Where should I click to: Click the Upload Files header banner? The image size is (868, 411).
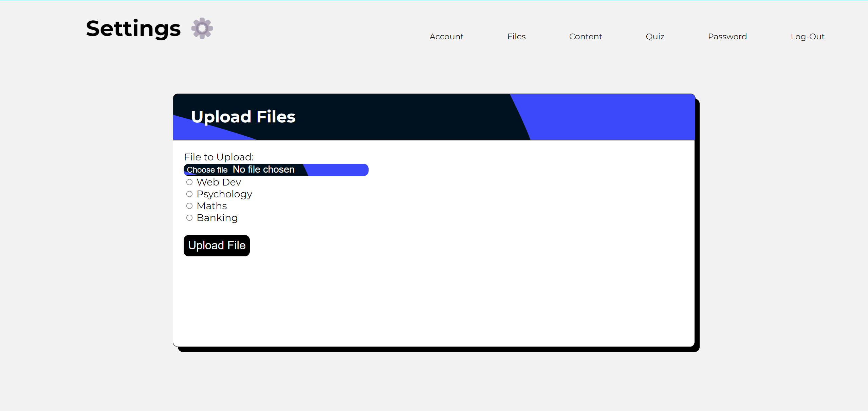243,117
